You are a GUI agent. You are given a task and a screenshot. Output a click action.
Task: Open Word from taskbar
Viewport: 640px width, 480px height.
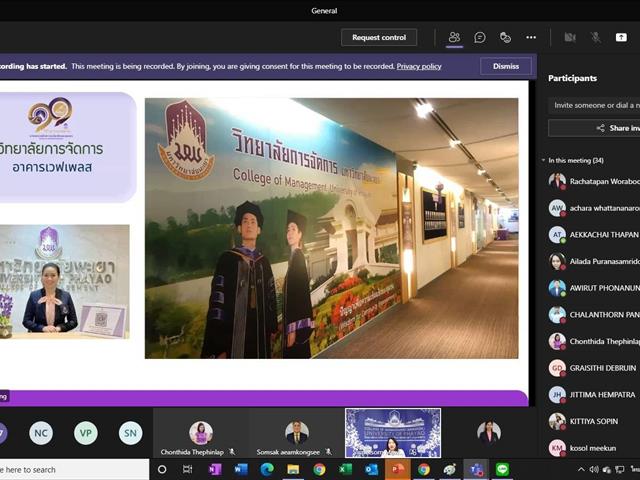[x=241, y=470]
